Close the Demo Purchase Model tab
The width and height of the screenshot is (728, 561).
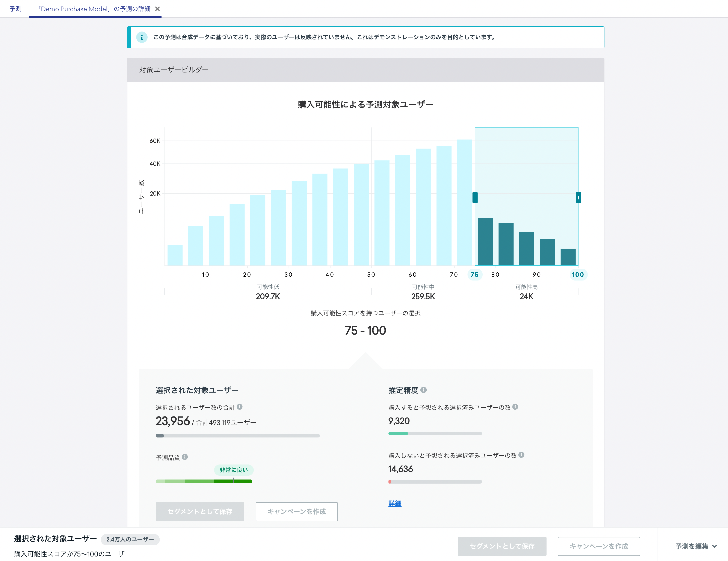pos(158,9)
